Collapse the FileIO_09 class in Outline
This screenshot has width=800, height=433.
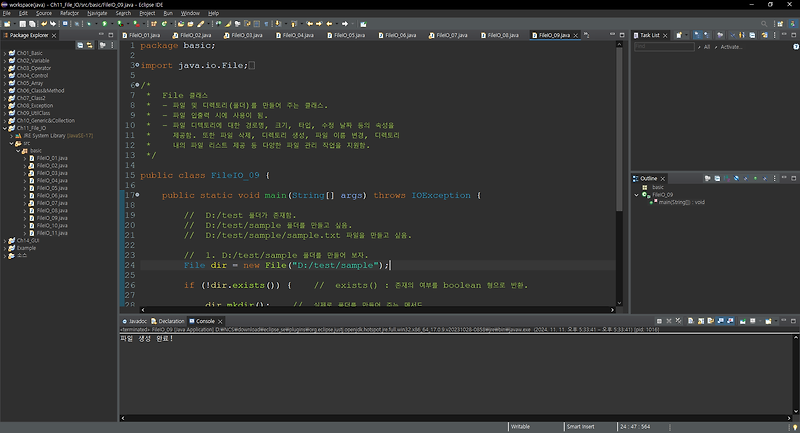tap(637, 195)
